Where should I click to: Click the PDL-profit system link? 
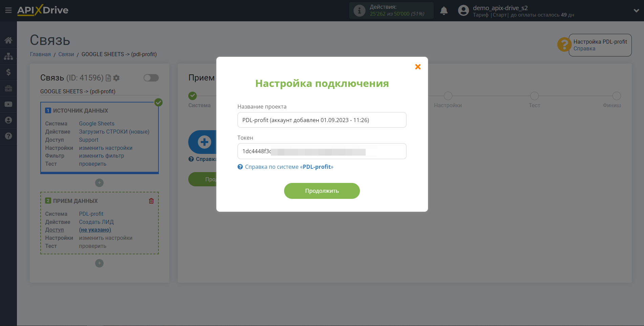[91, 214]
